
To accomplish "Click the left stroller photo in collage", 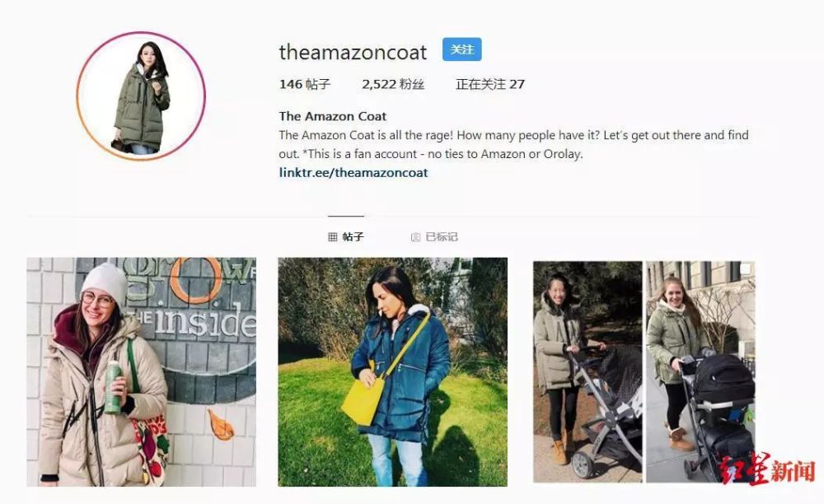I will [588, 371].
